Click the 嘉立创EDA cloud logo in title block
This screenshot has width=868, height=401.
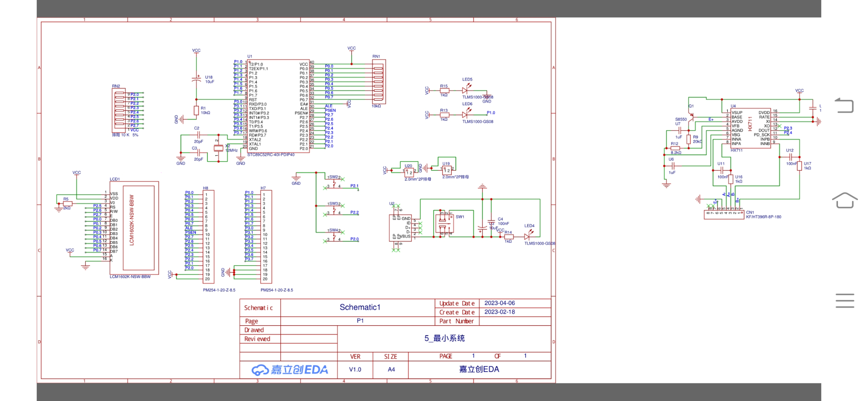coord(290,370)
